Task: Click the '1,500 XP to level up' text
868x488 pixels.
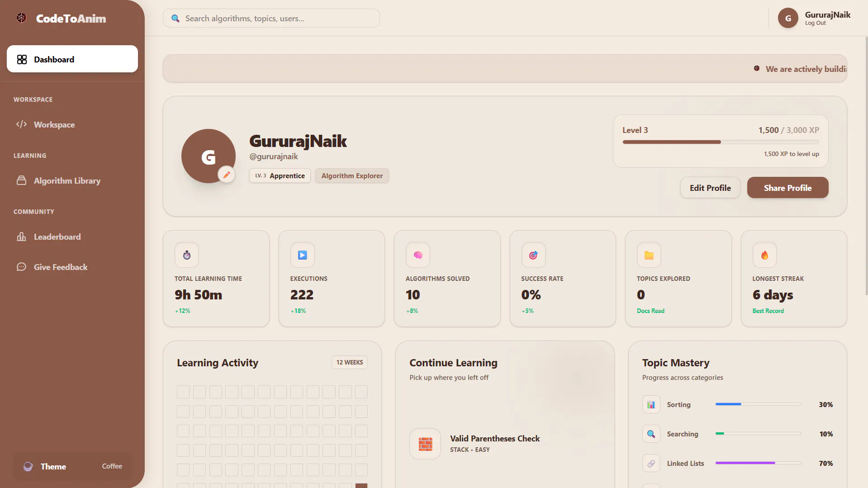Action: tap(791, 154)
